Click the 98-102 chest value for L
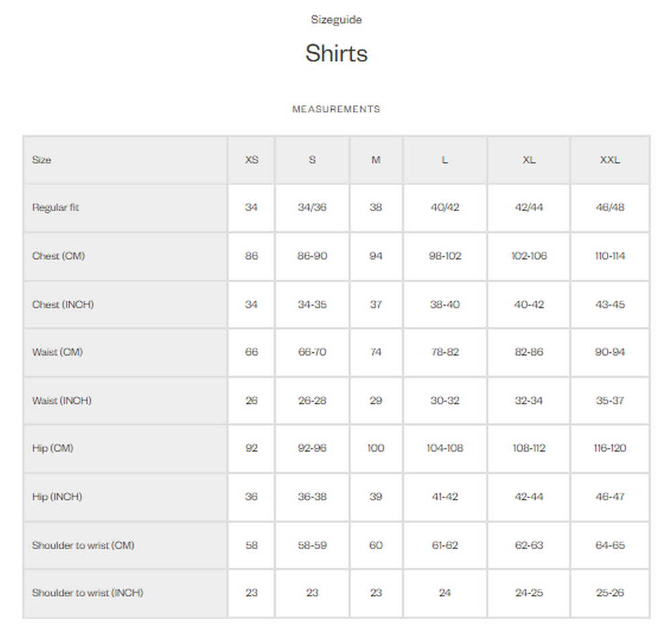Image resolution: width=672 pixels, height=640 pixels. click(445, 256)
